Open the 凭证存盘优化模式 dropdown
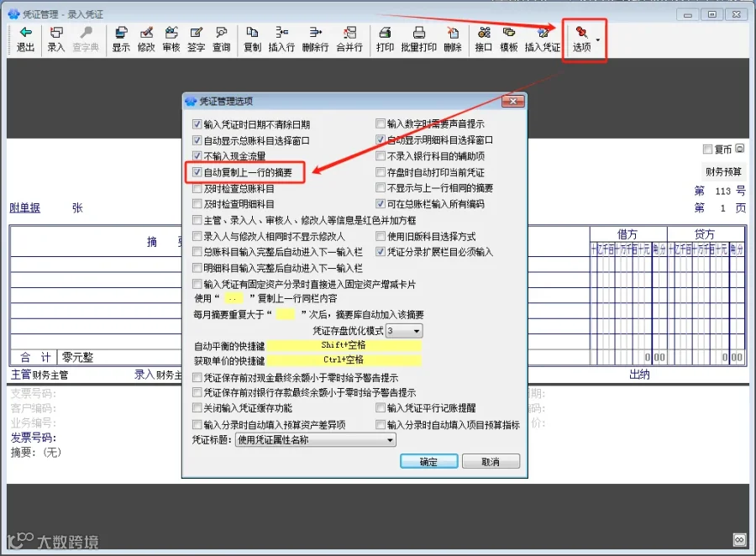This screenshot has width=756, height=556. pos(405,331)
